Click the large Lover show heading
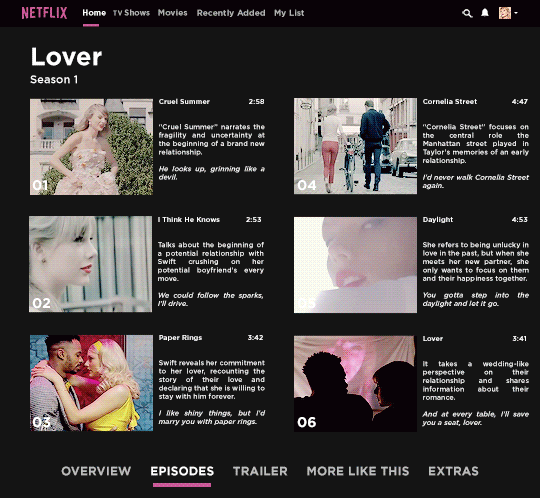This screenshot has width=540, height=498. pyautogui.click(x=66, y=57)
